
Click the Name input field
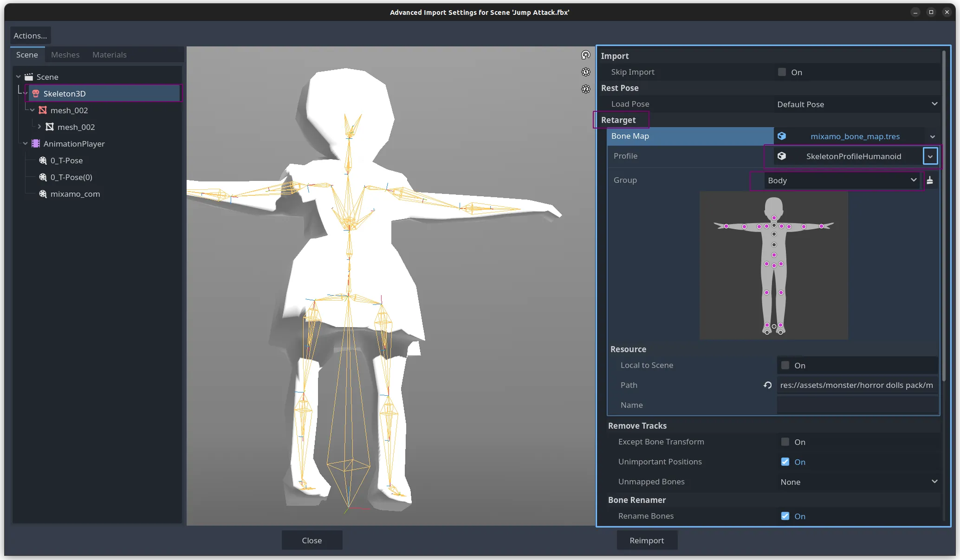(x=857, y=405)
